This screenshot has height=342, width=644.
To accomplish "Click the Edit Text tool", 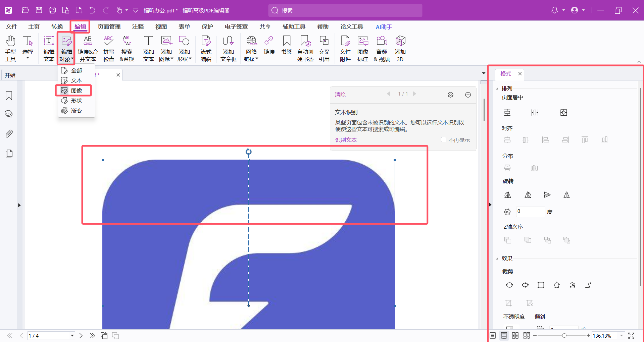I will coord(49,49).
